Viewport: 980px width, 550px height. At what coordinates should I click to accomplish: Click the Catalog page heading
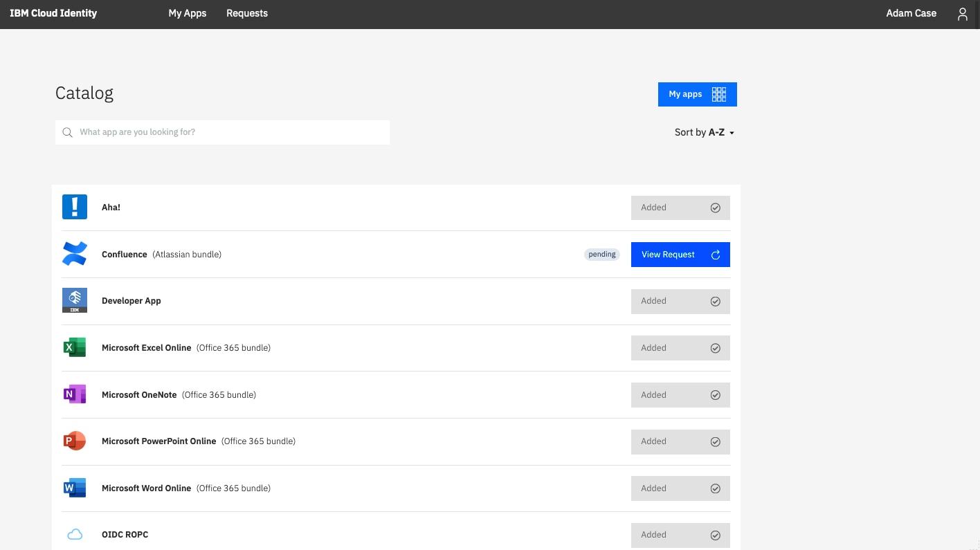coord(84,93)
